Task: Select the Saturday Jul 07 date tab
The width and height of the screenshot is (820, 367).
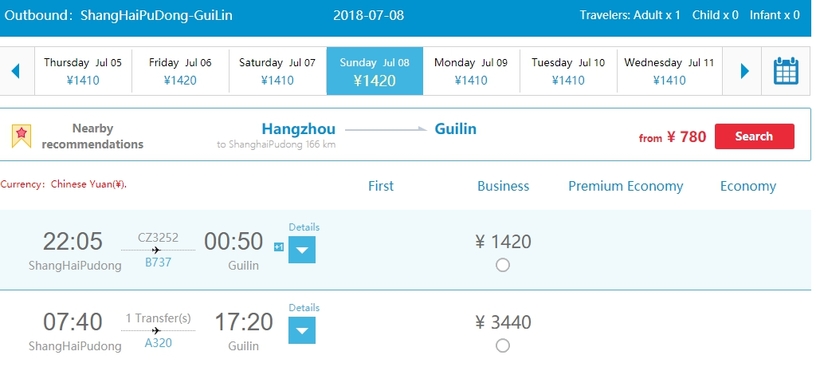Action: [277, 71]
